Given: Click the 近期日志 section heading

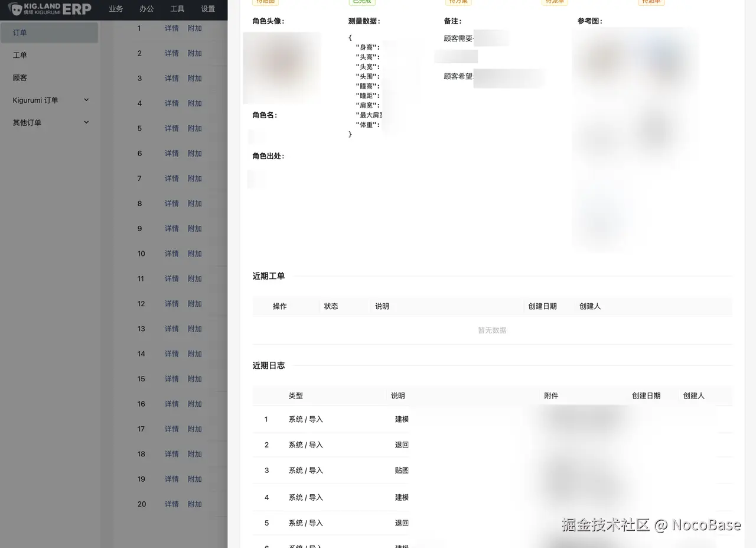Looking at the screenshot, I should [x=269, y=365].
